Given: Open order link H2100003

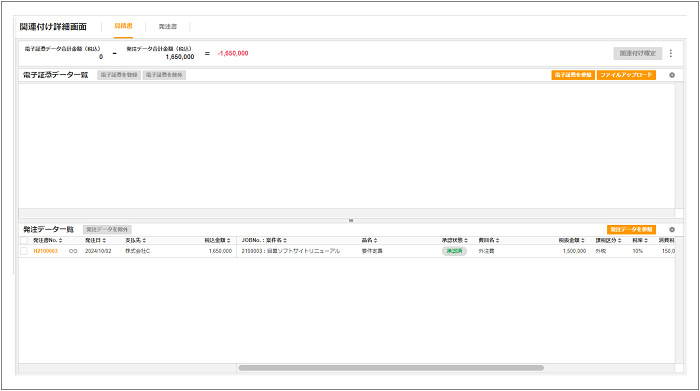Looking at the screenshot, I should [x=46, y=251].
